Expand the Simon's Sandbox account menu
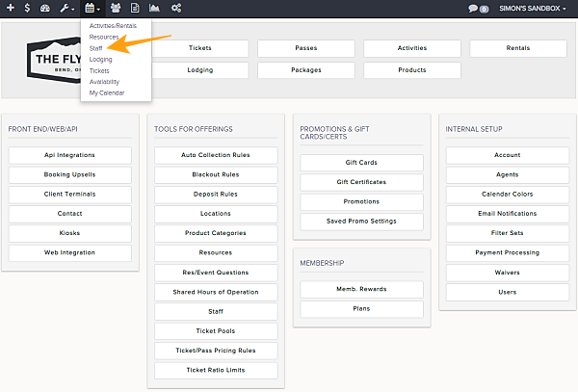This screenshot has height=392, width=578. 533,8
